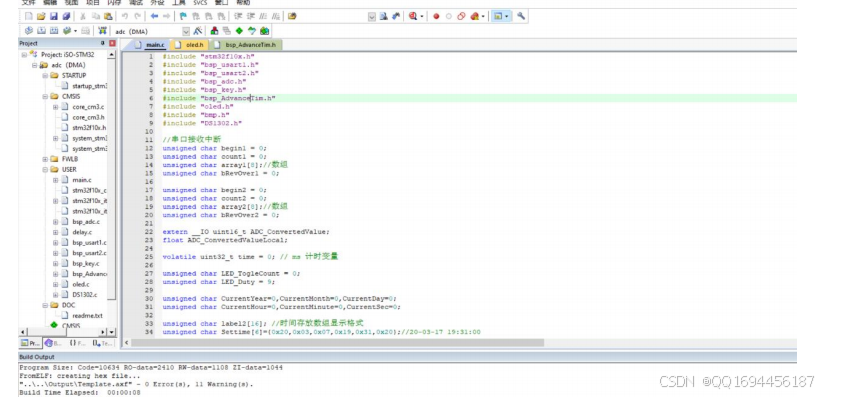Image resolution: width=845 pixels, height=397 pixels.
Task: Select Project: iSO-STM32 root node
Action: (x=68, y=54)
